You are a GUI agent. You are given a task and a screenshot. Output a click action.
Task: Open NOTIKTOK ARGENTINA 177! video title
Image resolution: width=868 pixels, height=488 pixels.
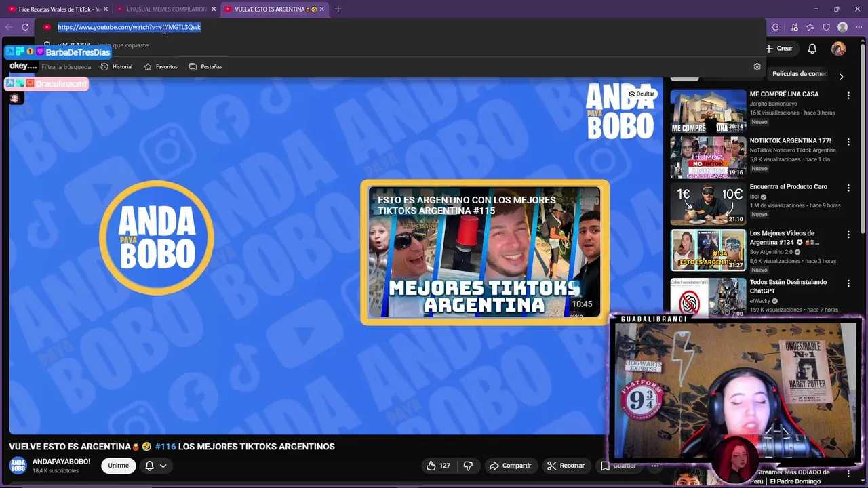tap(790, 140)
